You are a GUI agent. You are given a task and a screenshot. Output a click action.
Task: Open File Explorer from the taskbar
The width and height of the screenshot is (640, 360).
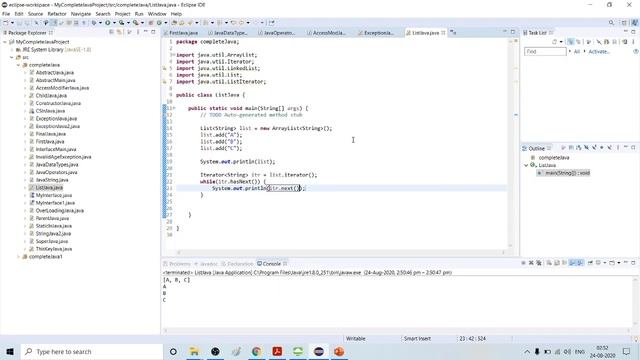[194, 351]
